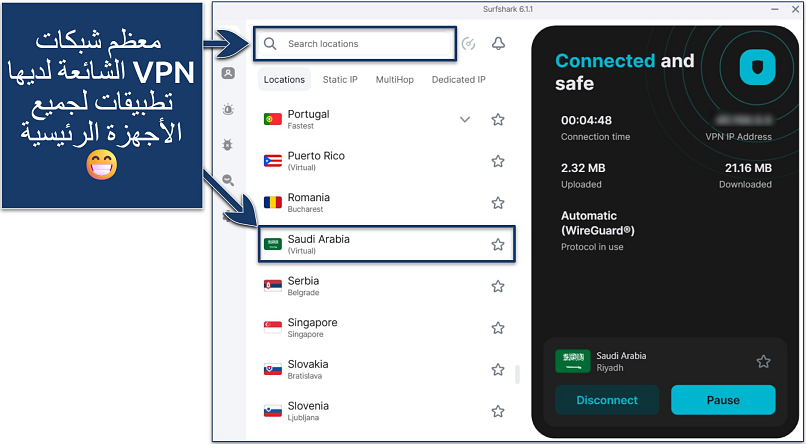Minimize the Surfshark window
The width and height of the screenshot is (806, 444).
tap(774, 9)
